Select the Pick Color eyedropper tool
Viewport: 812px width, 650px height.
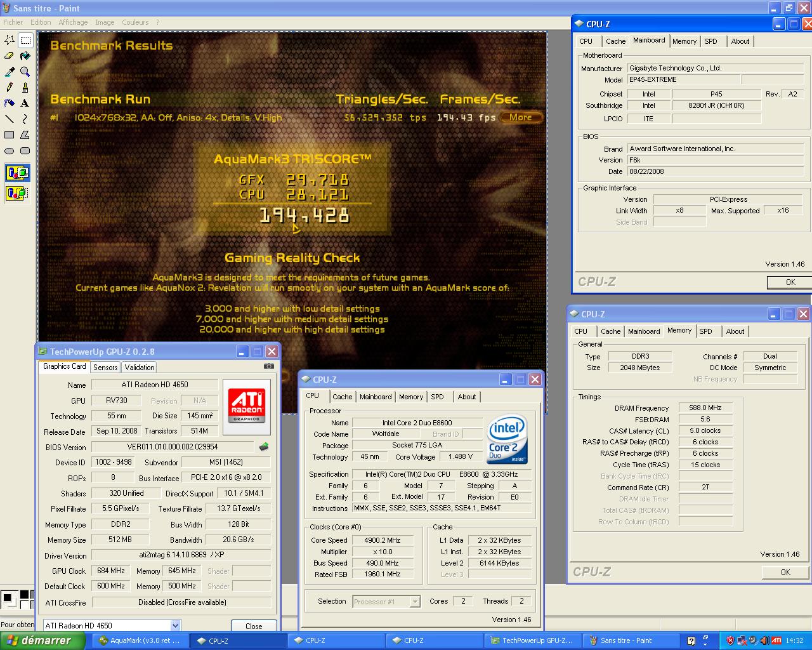(x=10, y=72)
